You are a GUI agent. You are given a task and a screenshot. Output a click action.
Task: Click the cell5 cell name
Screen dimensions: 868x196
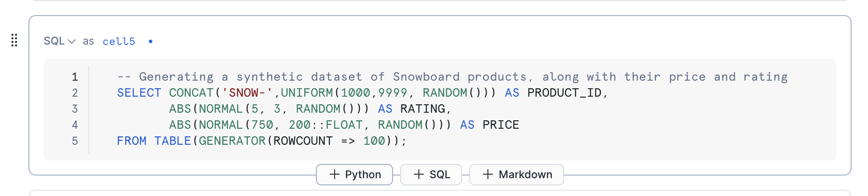click(119, 41)
